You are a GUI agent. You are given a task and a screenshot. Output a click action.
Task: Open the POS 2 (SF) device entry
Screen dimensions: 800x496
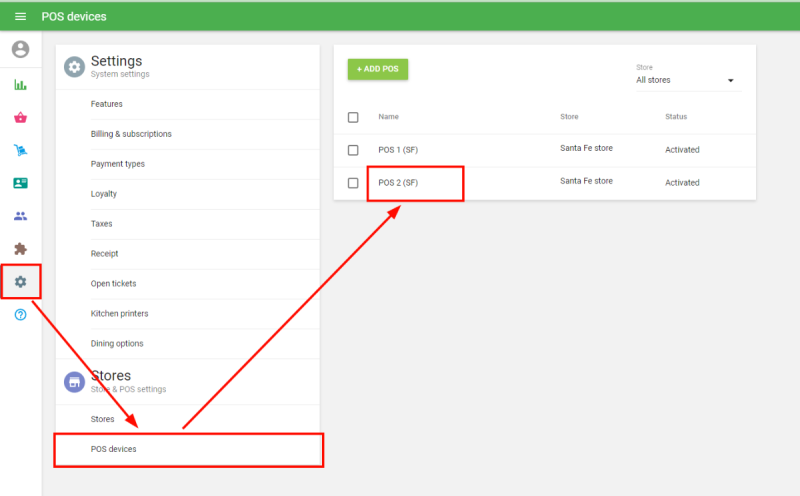[x=399, y=183]
